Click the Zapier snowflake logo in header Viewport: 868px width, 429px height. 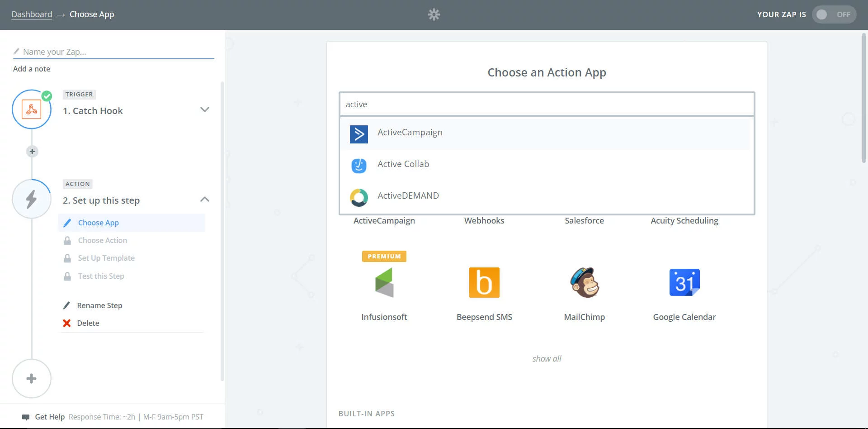click(x=434, y=14)
